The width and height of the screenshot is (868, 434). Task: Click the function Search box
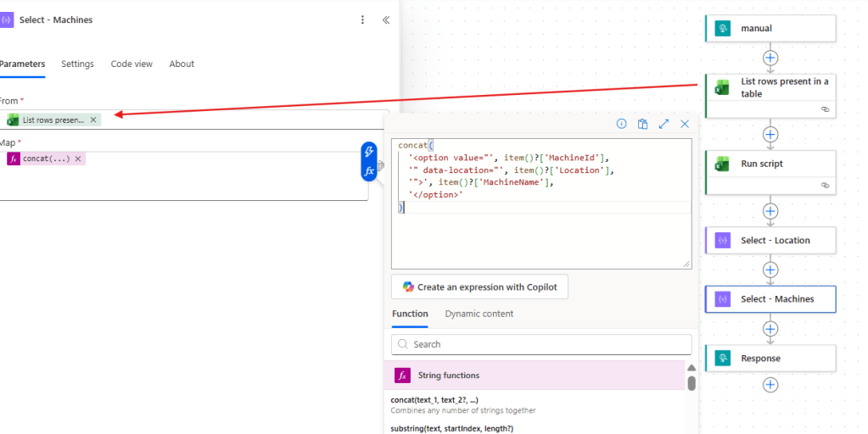pyautogui.click(x=541, y=344)
